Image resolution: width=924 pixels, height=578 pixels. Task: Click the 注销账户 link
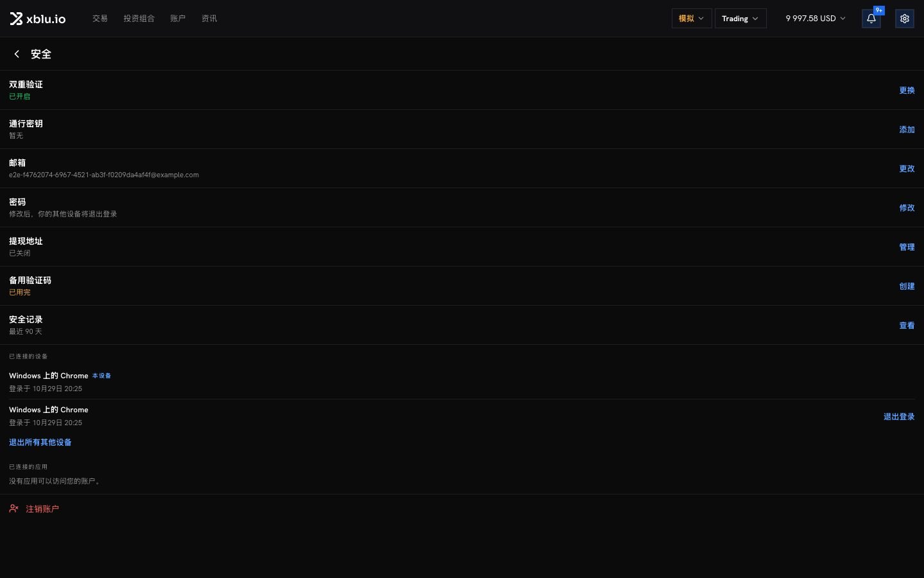click(x=42, y=509)
